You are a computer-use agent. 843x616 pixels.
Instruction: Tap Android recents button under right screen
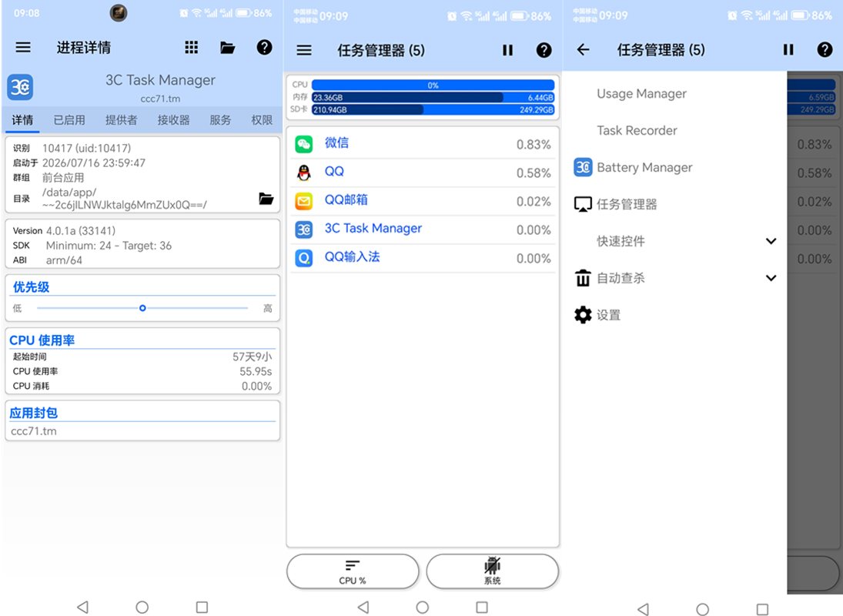click(x=762, y=609)
